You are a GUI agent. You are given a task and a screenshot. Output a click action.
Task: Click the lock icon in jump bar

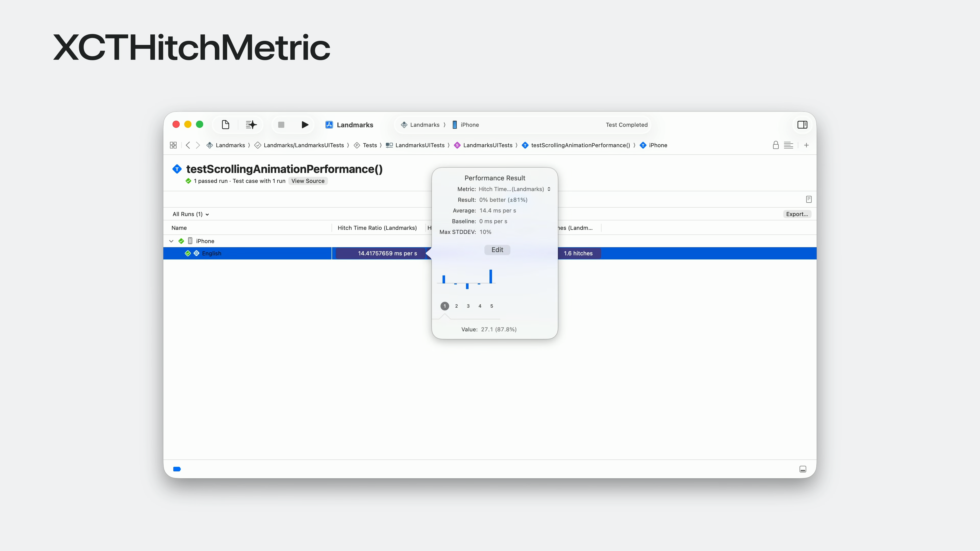click(x=775, y=145)
